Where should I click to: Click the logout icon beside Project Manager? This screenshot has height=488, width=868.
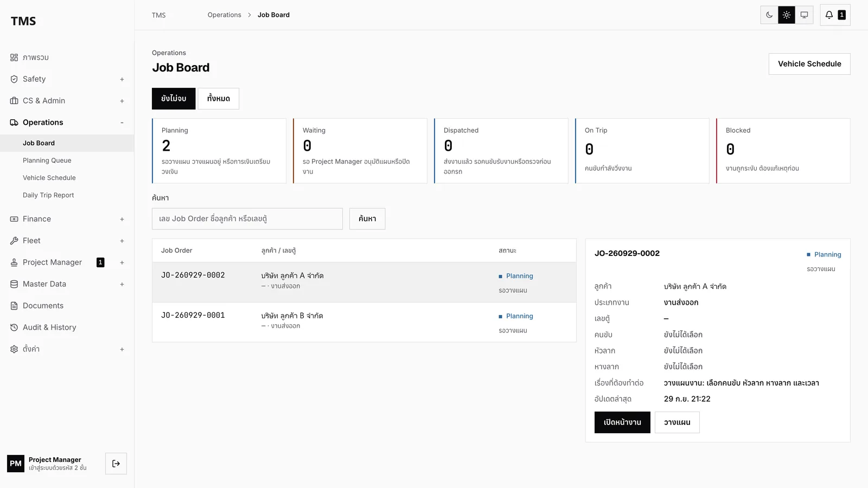(116, 464)
